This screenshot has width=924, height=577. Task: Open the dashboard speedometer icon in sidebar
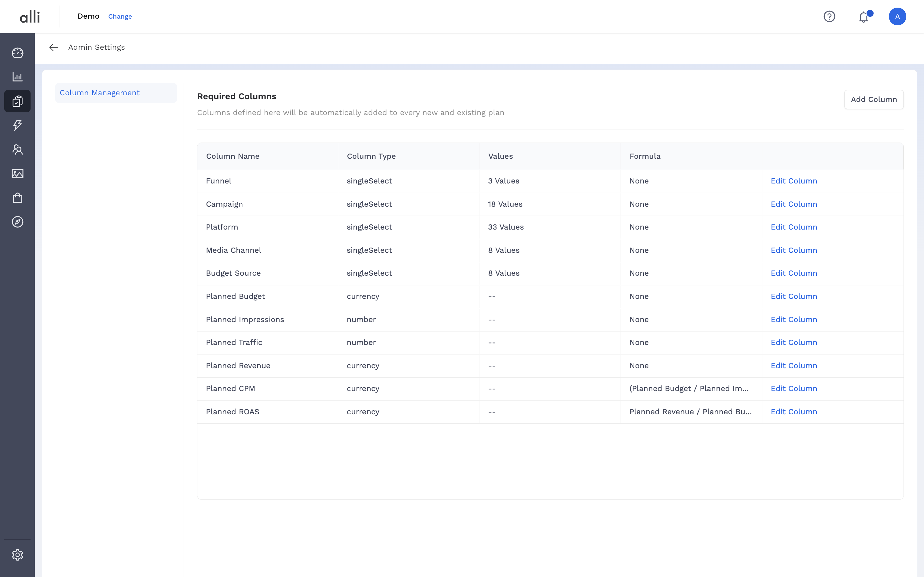coord(17,53)
